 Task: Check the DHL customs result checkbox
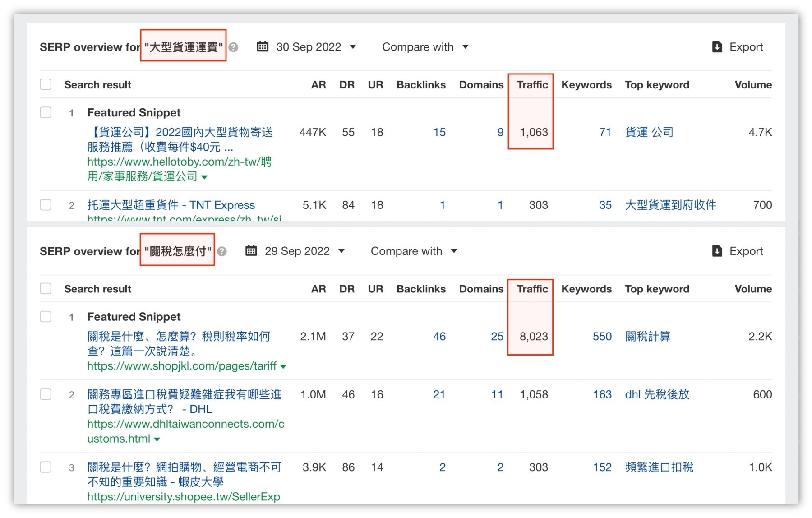point(46,394)
